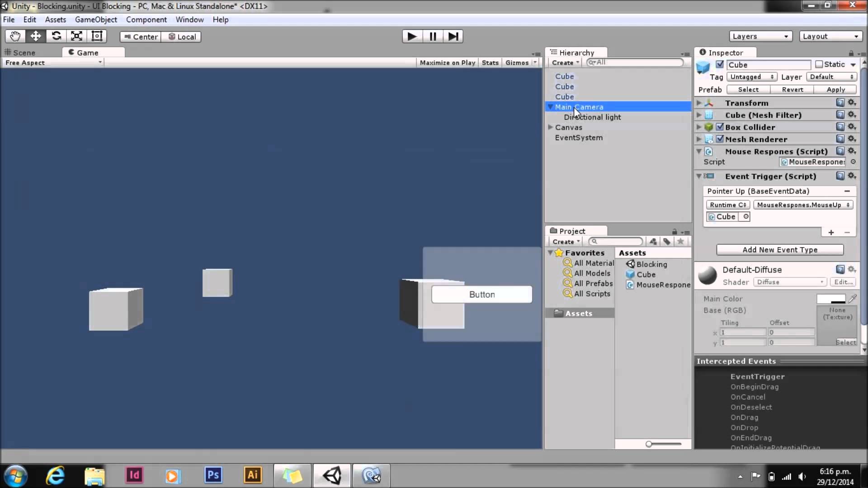The image size is (868, 488).
Task: Open MouseRespones.MouseUp function dropdown
Action: (803, 205)
